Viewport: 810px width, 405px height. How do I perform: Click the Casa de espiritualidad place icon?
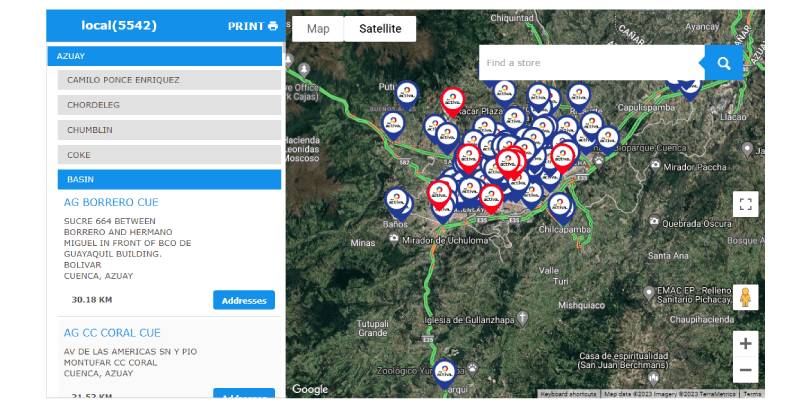tap(653, 379)
